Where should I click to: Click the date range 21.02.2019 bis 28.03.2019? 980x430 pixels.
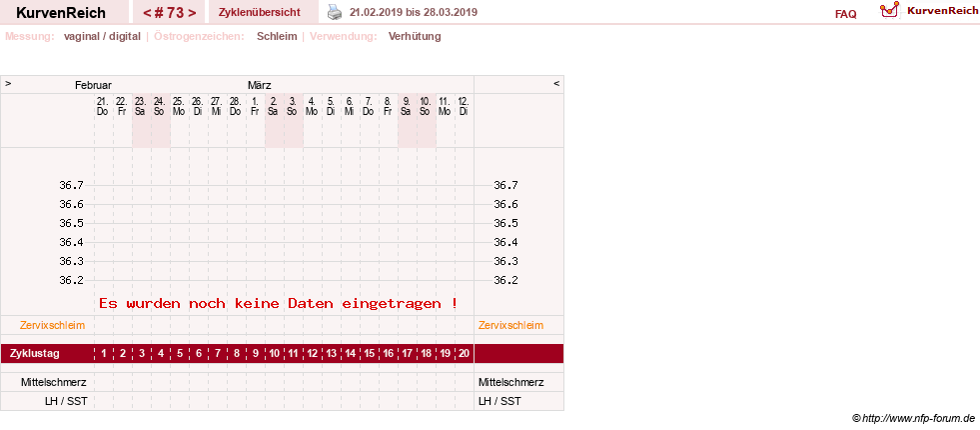[x=414, y=13]
